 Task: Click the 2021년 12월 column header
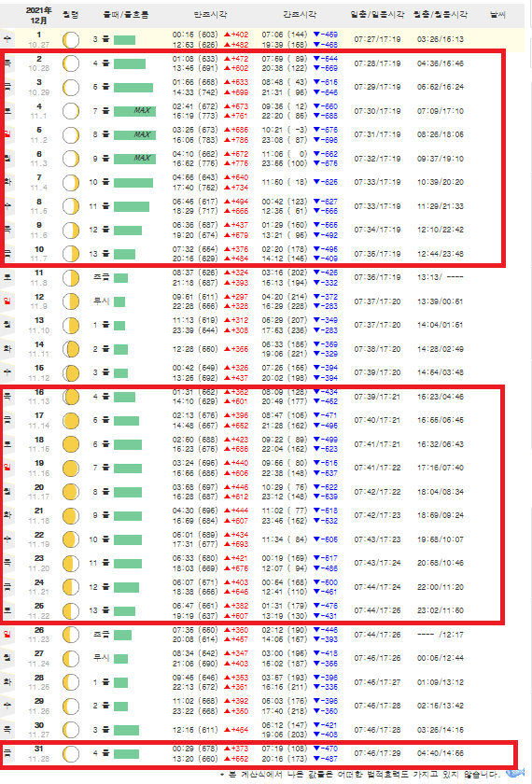pyautogui.click(x=38, y=15)
